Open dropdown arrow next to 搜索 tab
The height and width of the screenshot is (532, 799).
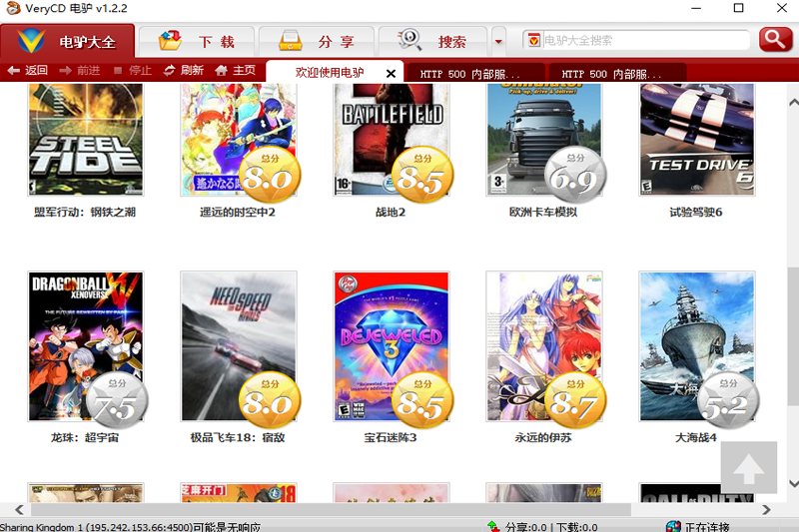(x=498, y=41)
